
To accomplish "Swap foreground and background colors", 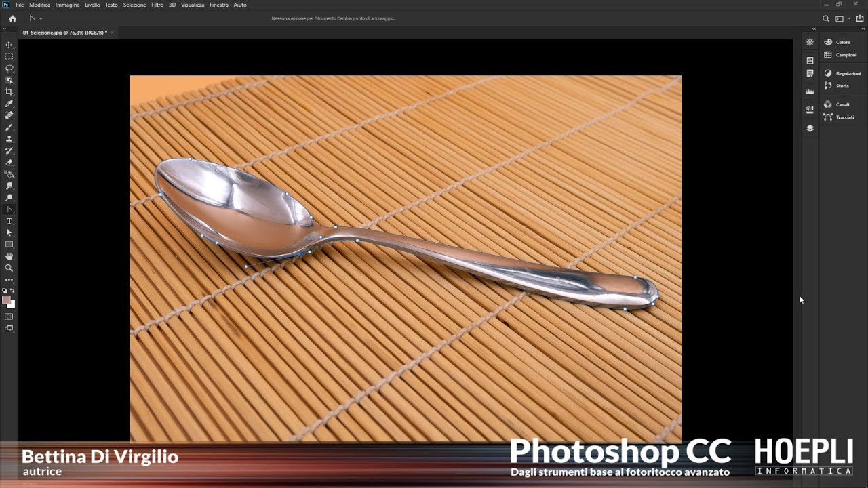I will click(12, 291).
